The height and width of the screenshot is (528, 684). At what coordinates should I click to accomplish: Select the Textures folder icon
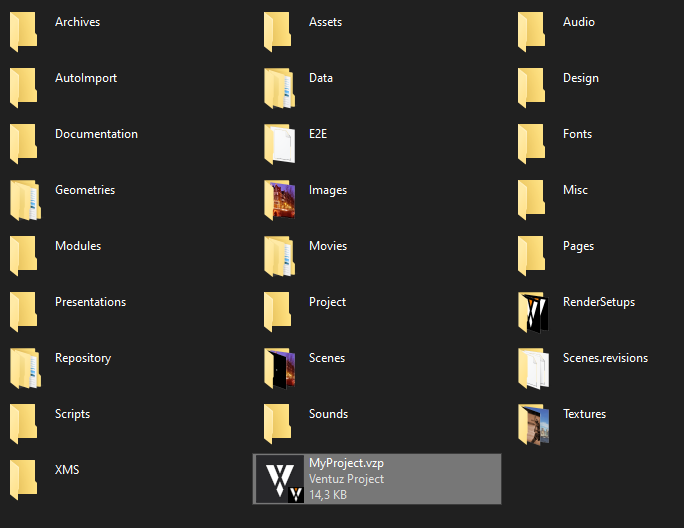click(x=532, y=424)
